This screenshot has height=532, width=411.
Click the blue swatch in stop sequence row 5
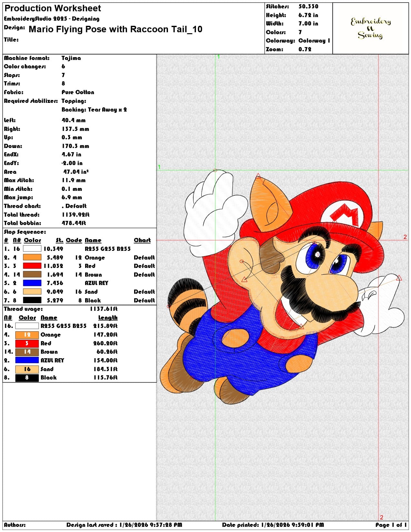(x=32, y=283)
